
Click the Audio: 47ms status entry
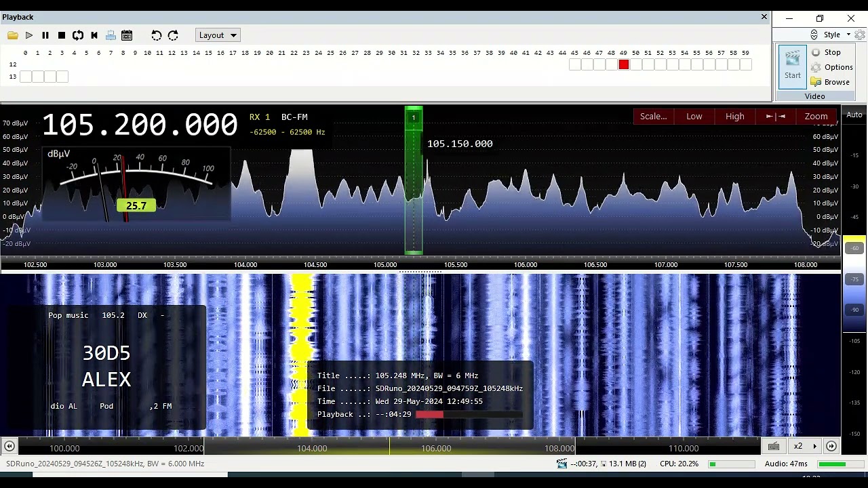[786, 464]
